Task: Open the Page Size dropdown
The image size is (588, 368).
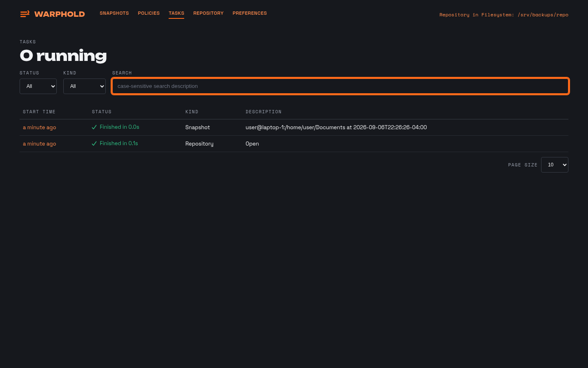Action: coord(555,165)
